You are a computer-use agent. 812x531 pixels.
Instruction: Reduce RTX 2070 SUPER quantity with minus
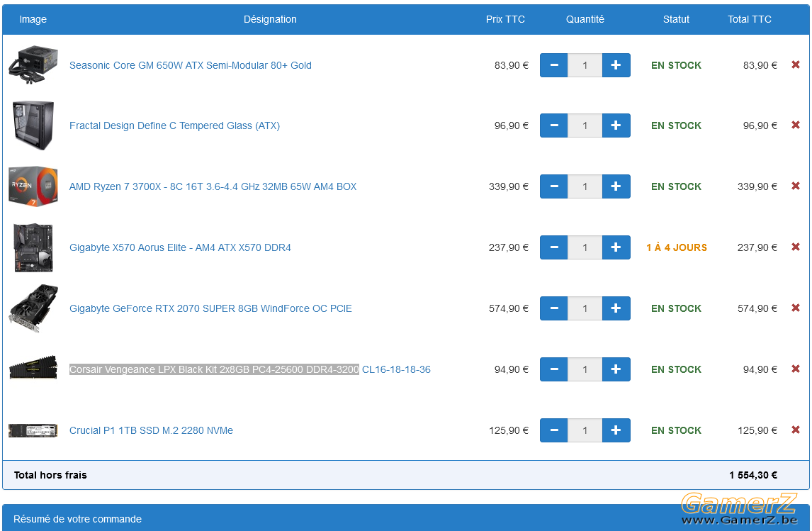pos(553,308)
